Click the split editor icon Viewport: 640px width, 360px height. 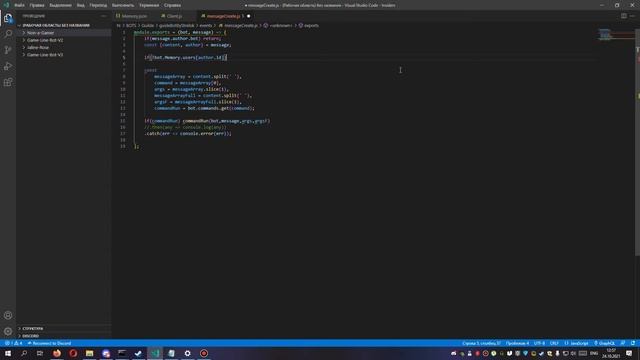(624, 16)
